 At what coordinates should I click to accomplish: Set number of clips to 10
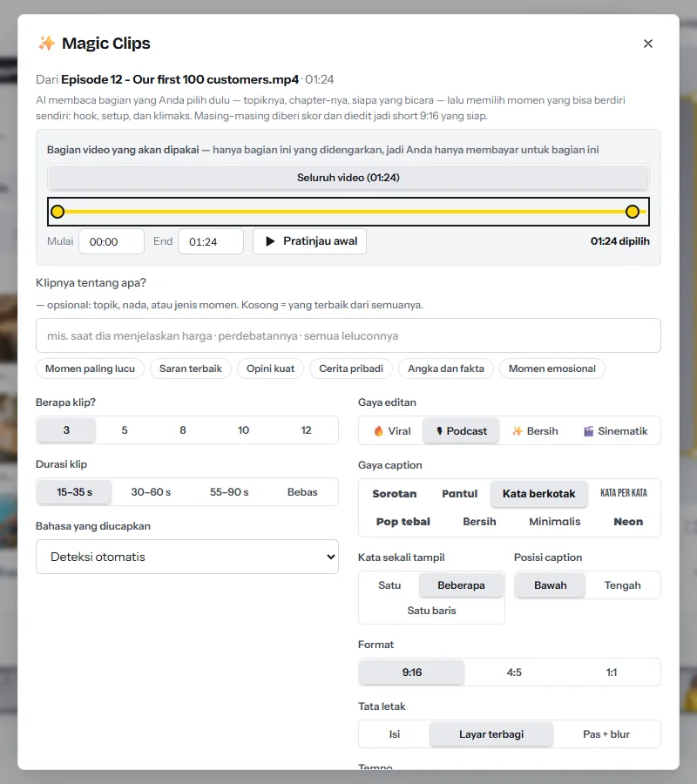pos(243,430)
